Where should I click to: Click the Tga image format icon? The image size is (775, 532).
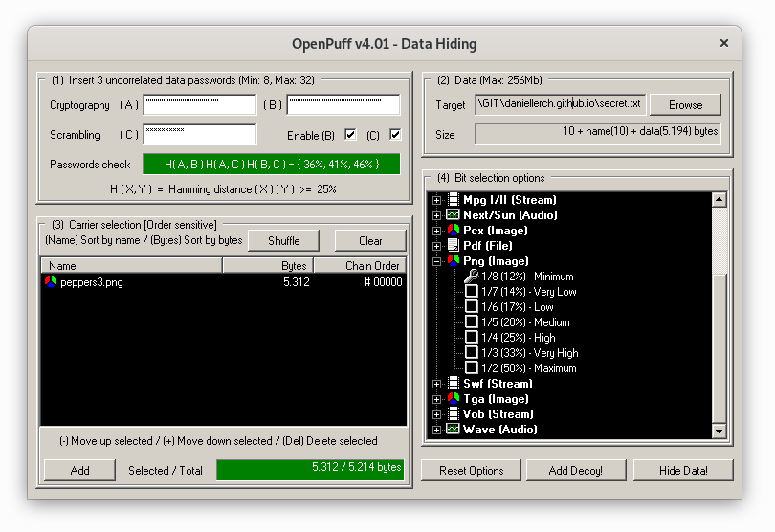coord(454,399)
